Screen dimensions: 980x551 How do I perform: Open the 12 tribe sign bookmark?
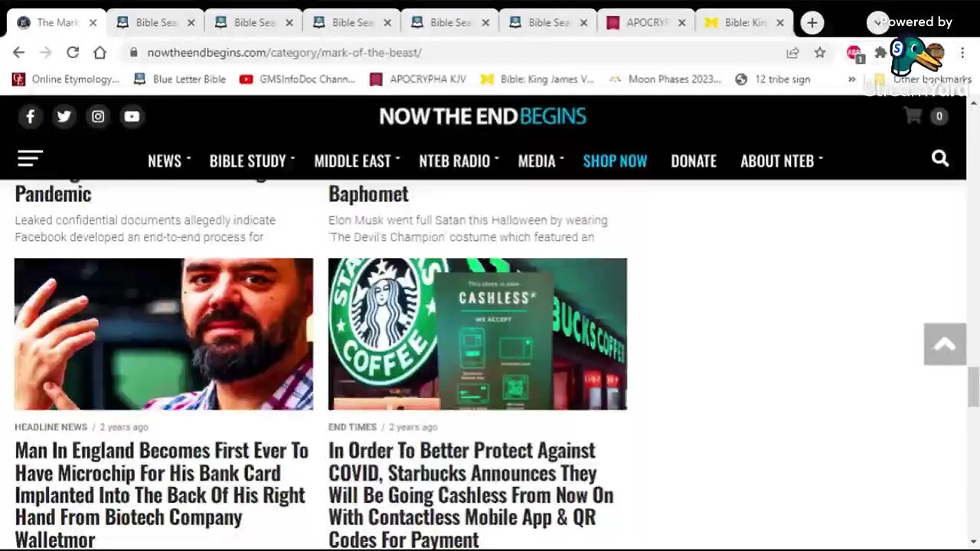773,79
